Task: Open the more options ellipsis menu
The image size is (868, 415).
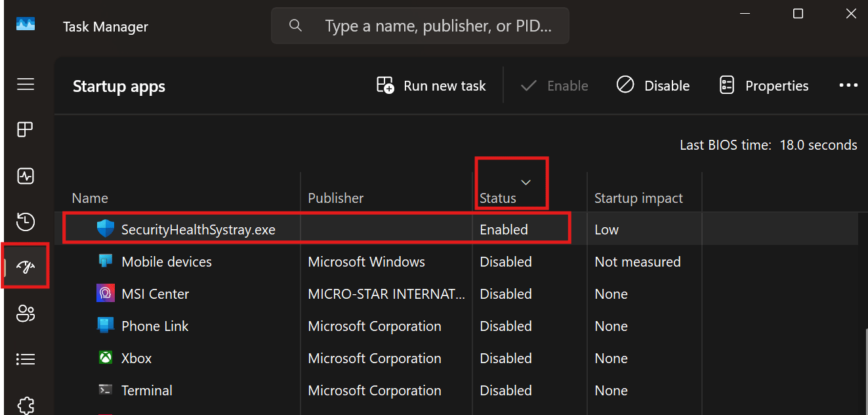Action: (848, 85)
